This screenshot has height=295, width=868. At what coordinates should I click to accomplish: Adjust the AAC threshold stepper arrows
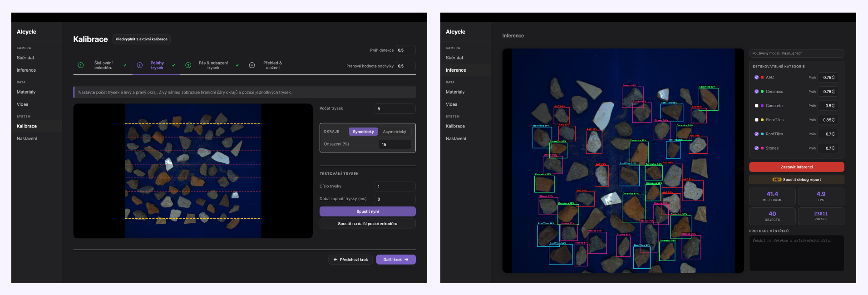(833, 78)
